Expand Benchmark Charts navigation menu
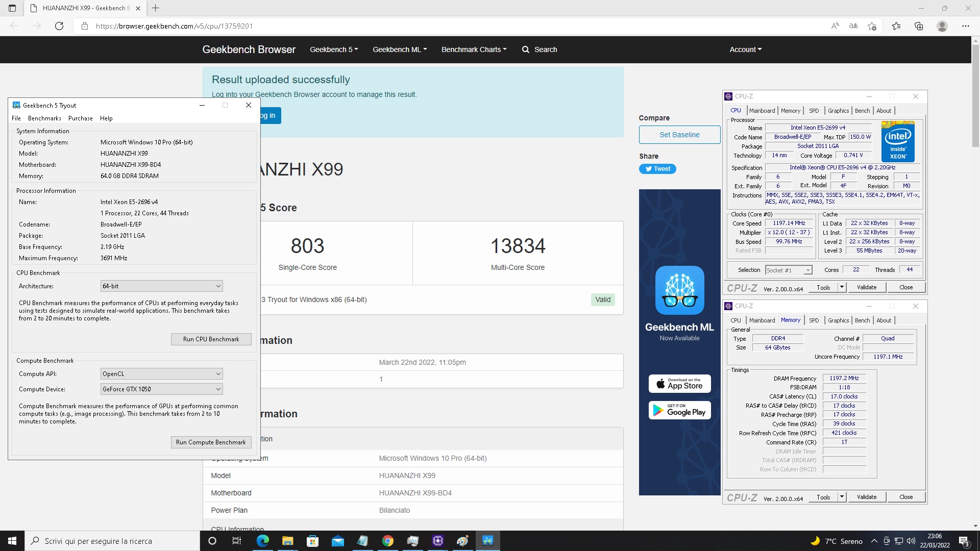 474,49
